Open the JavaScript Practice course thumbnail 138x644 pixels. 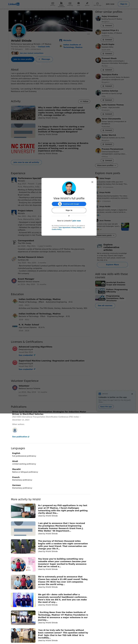pyautogui.click(x=100, y=283)
